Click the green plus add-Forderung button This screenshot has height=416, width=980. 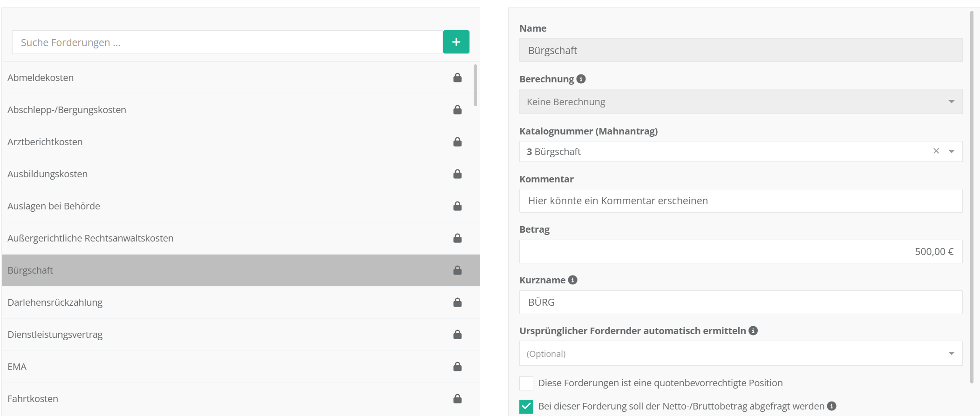(x=456, y=42)
